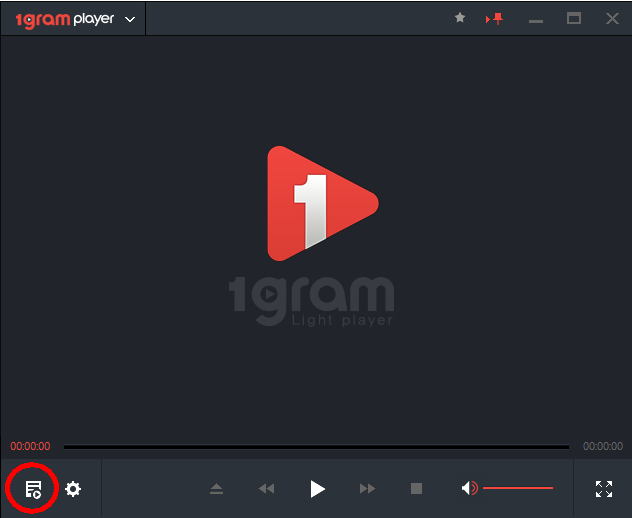
Task: Enter fullscreen mode
Action: tap(604, 489)
